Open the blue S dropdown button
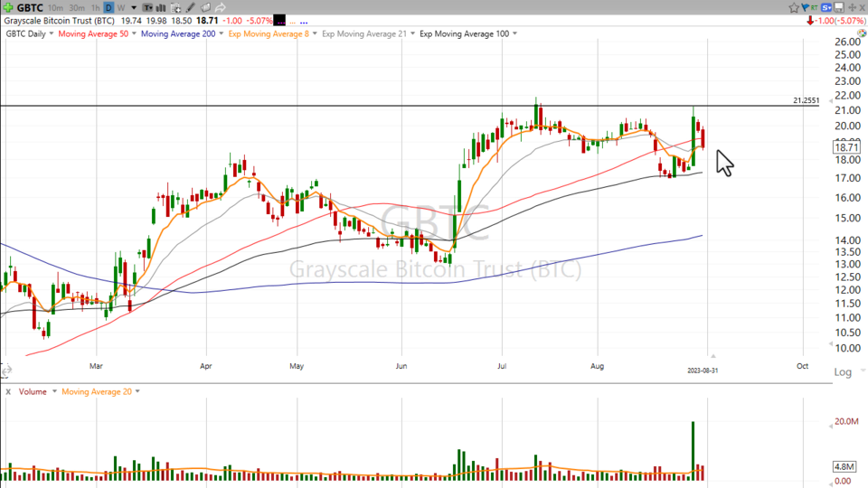The width and height of the screenshot is (868, 488). [826, 7]
